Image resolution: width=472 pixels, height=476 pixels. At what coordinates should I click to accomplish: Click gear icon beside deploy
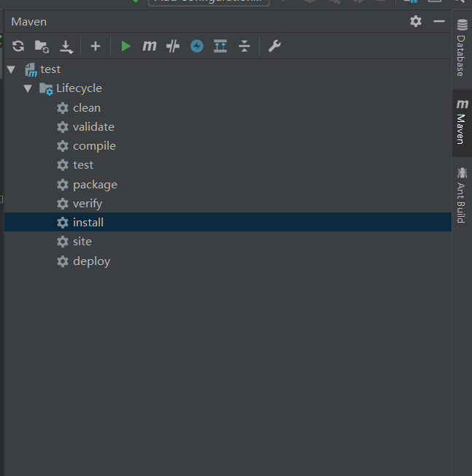[x=63, y=261]
